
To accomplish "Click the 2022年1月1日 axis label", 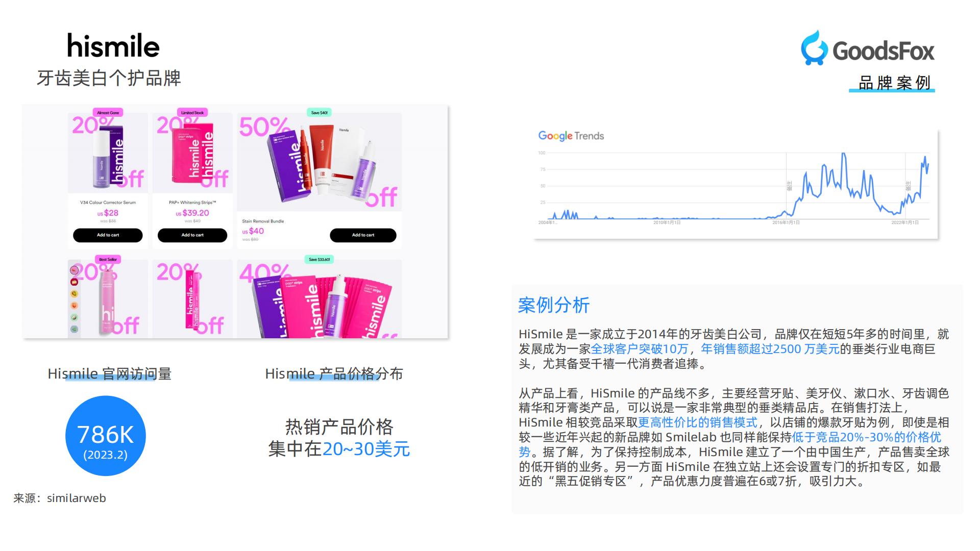I will click(x=905, y=222).
